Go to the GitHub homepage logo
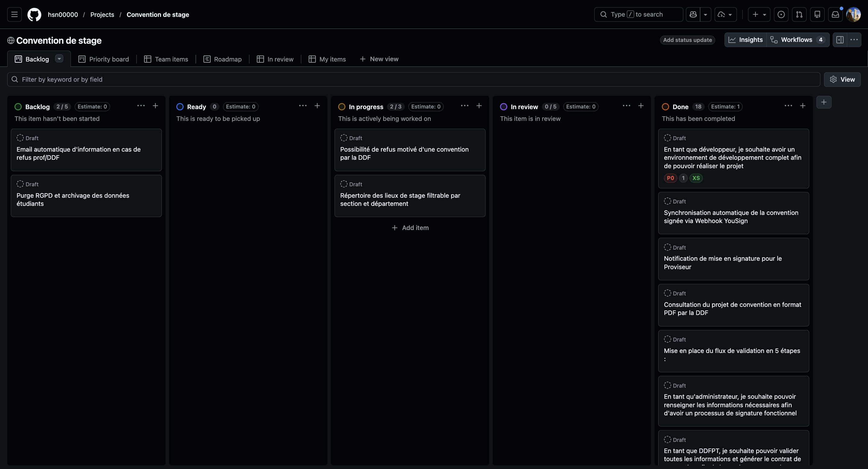868x469 pixels. tap(34, 14)
